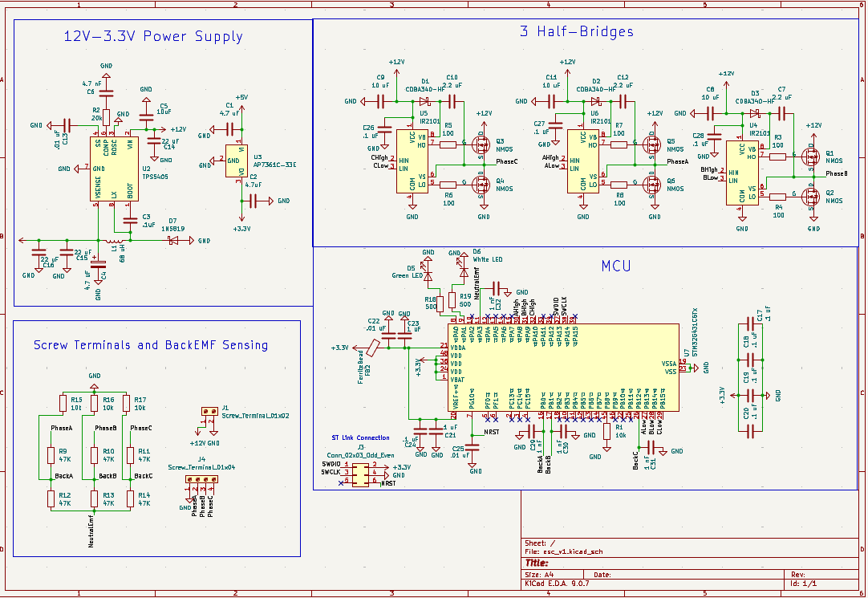Click resistor R2 20k symbol
Viewport: 868px width, 598px height.
click(106, 117)
